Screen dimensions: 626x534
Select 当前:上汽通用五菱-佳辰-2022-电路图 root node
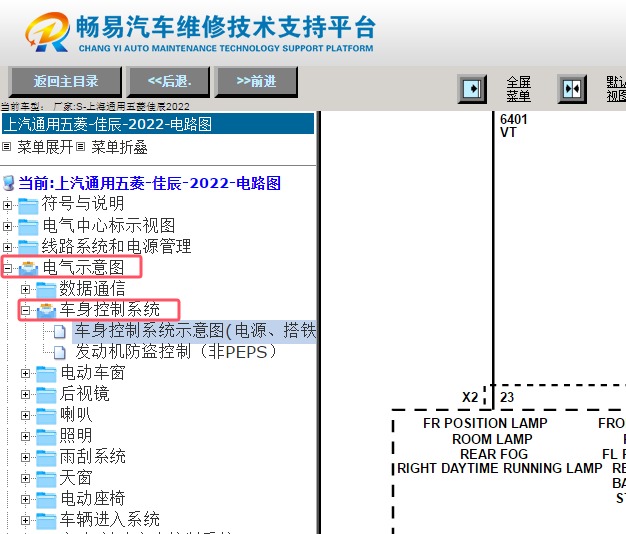149,183
